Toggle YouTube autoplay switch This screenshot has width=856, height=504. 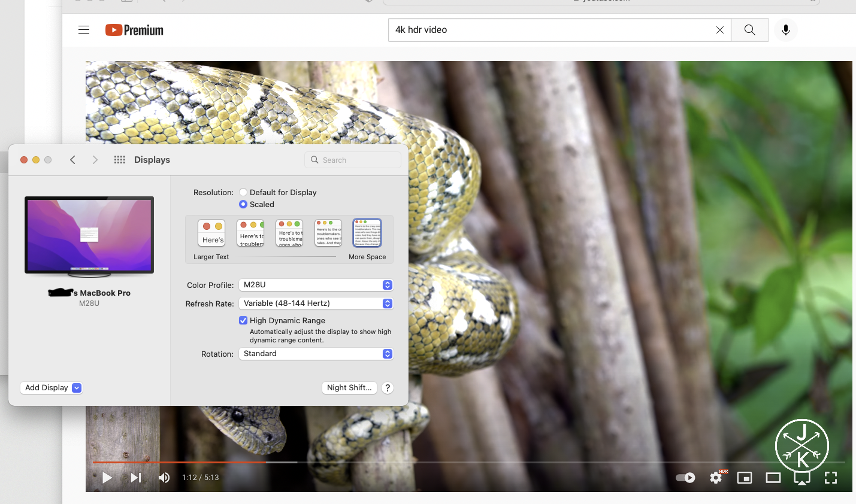tap(685, 478)
